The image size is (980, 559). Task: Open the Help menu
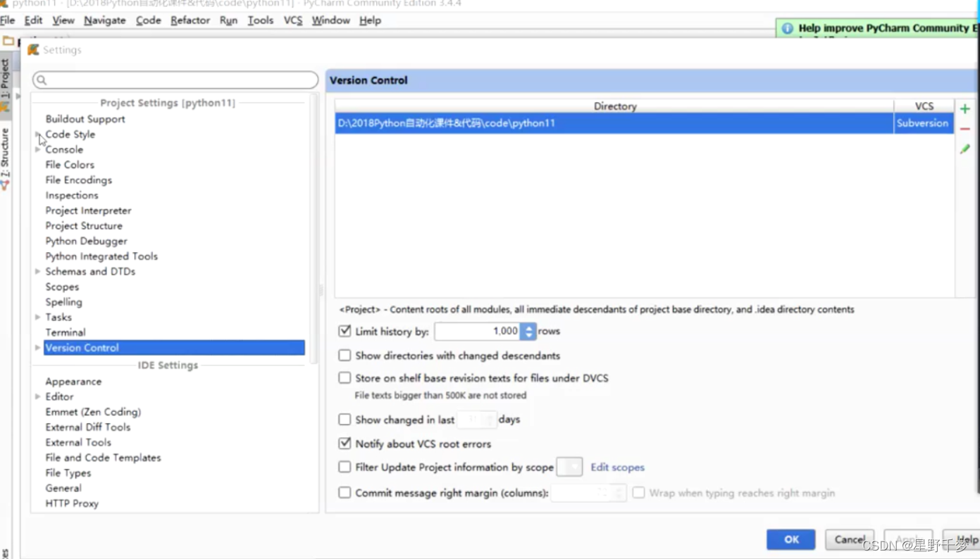pyautogui.click(x=370, y=20)
